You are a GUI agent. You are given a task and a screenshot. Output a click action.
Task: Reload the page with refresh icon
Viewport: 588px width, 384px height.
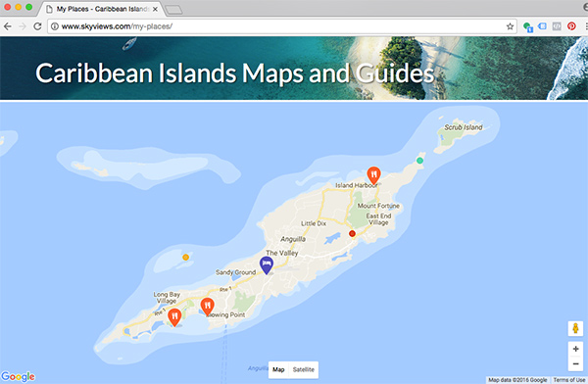[x=37, y=26]
